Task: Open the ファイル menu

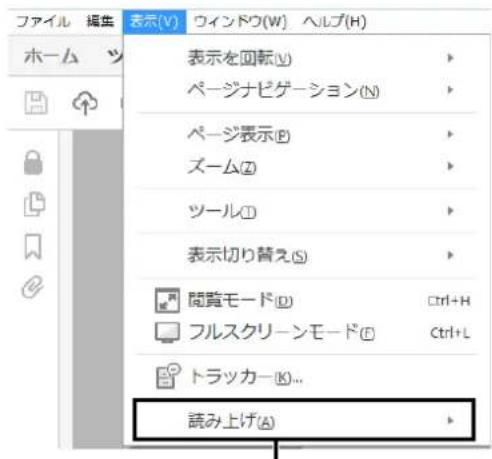Action: (x=43, y=22)
